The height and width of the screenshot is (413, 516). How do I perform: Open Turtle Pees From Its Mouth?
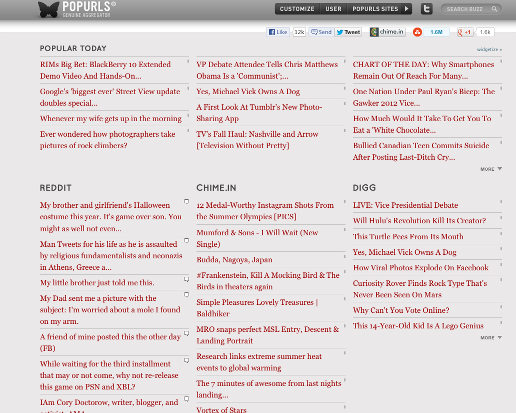coord(408,237)
